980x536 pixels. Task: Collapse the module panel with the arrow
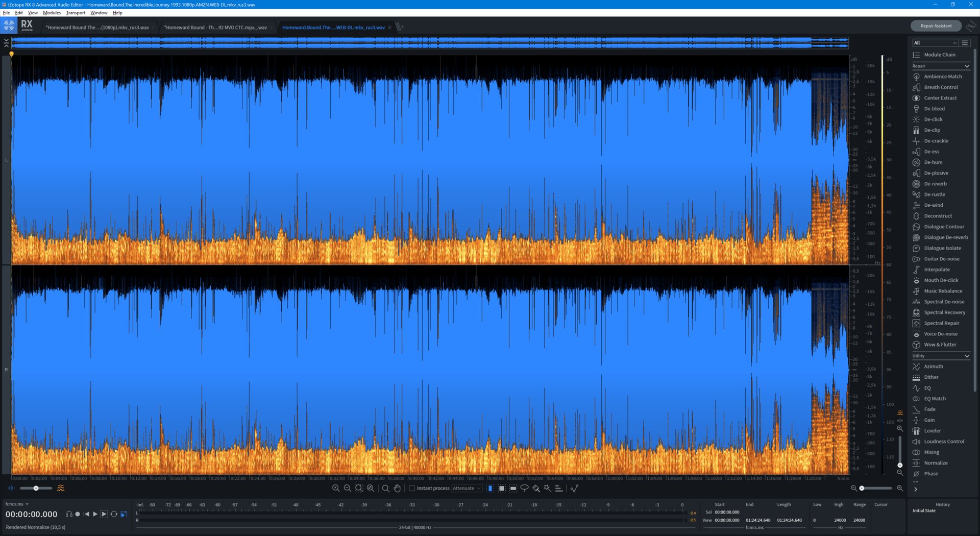click(916, 489)
